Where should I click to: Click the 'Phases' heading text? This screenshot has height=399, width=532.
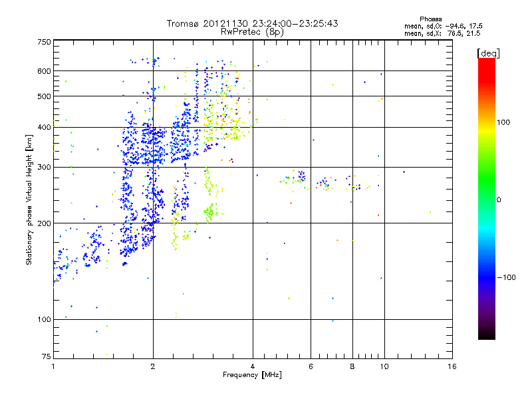click(430, 19)
